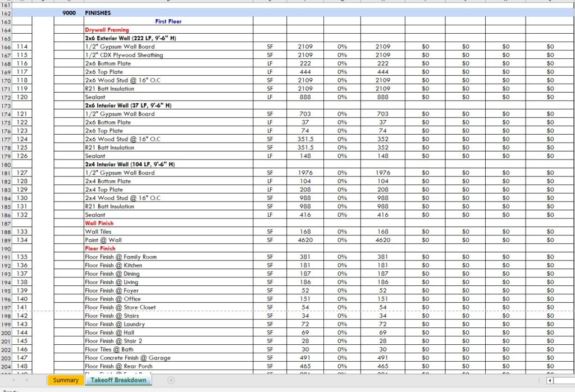Screen dimensions: 575x392
Task: Select Floor Finish @ Family Room cell
Action: click(168, 257)
